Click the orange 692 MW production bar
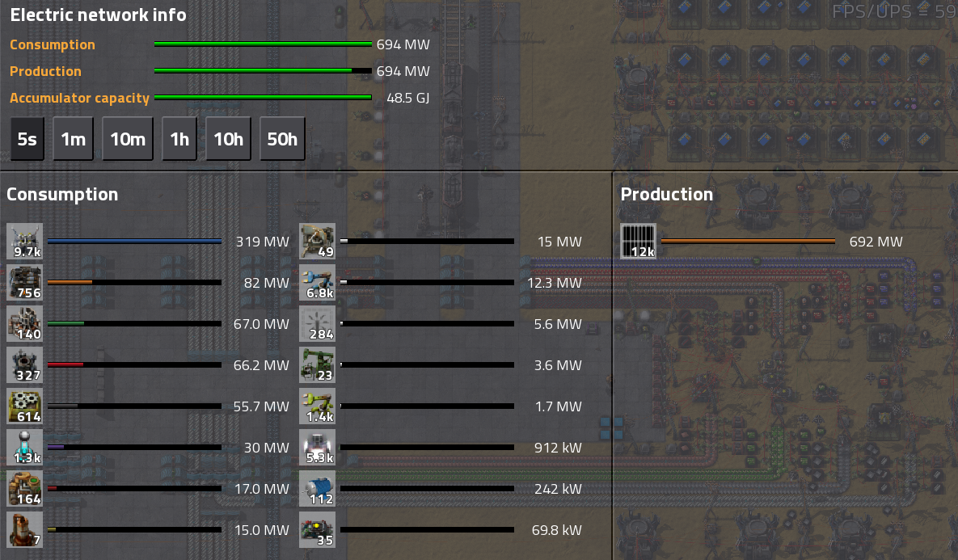958x560 pixels. [749, 242]
